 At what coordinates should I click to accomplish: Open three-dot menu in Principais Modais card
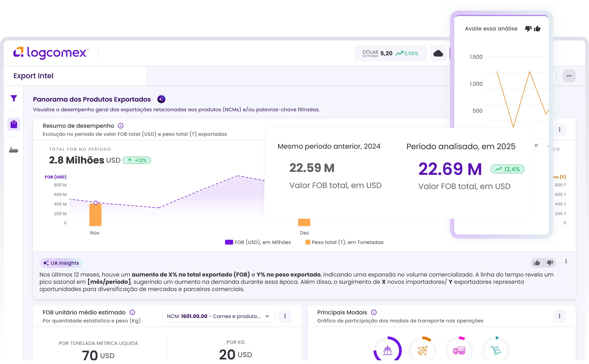pyautogui.click(x=559, y=316)
